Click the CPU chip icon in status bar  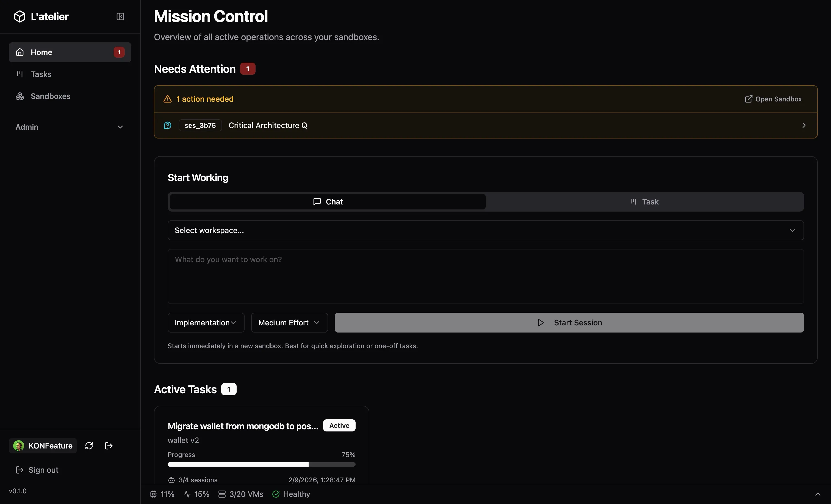[153, 494]
